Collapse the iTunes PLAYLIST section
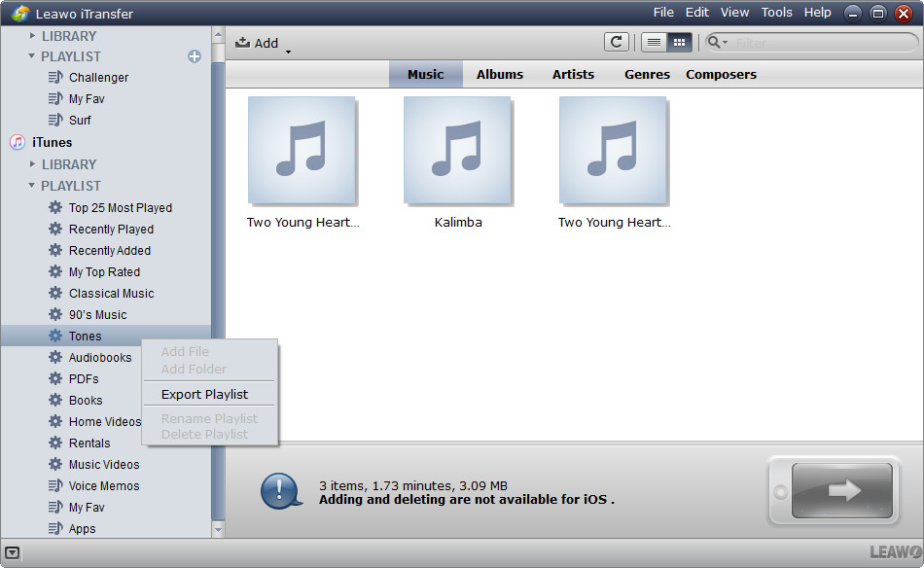924x568 pixels. [x=32, y=186]
